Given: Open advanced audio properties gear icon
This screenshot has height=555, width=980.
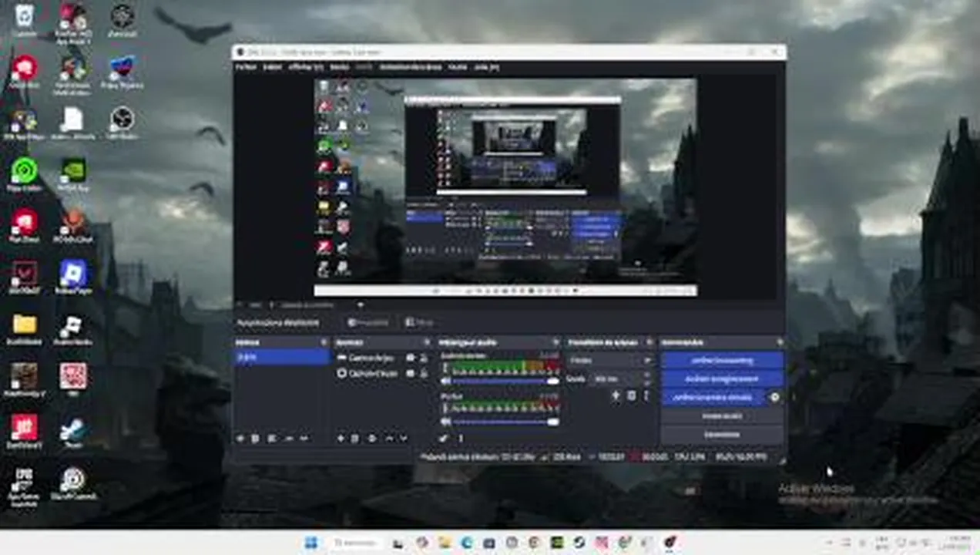Looking at the screenshot, I should [444, 439].
